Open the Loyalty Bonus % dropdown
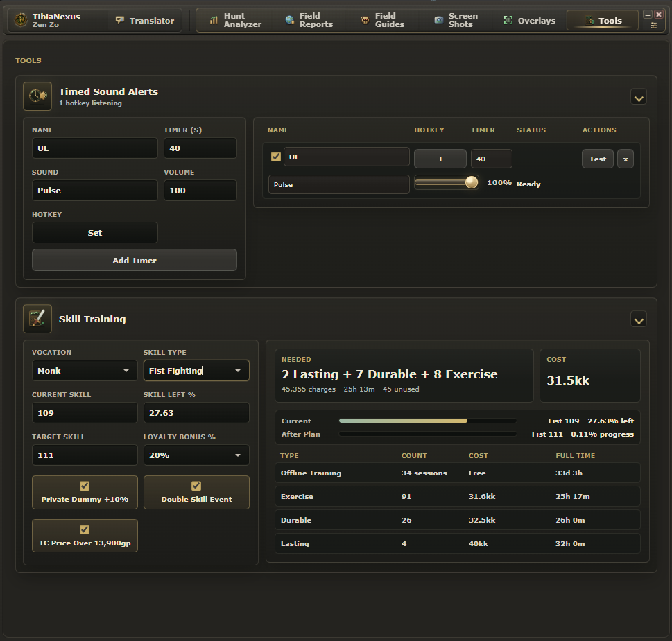 (x=196, y=455)
